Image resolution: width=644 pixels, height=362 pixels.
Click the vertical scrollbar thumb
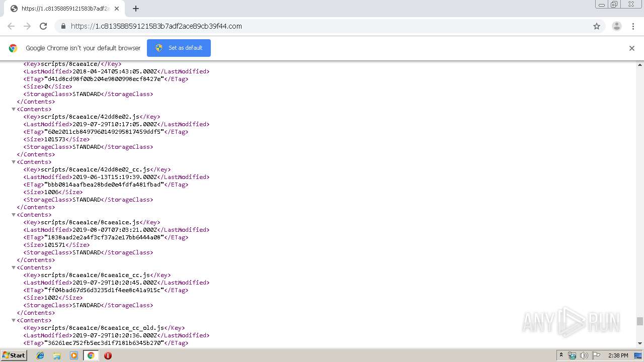coord(640,321)
